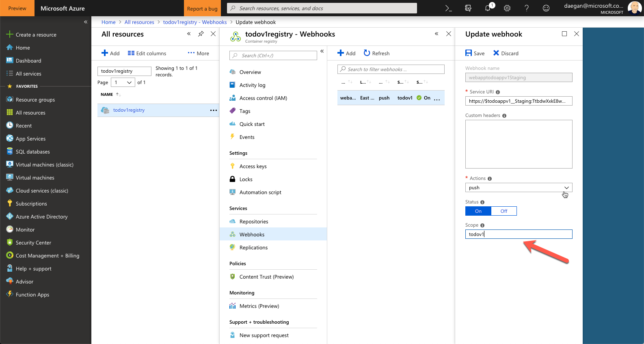Set webhook Status to On

(478, 211)
